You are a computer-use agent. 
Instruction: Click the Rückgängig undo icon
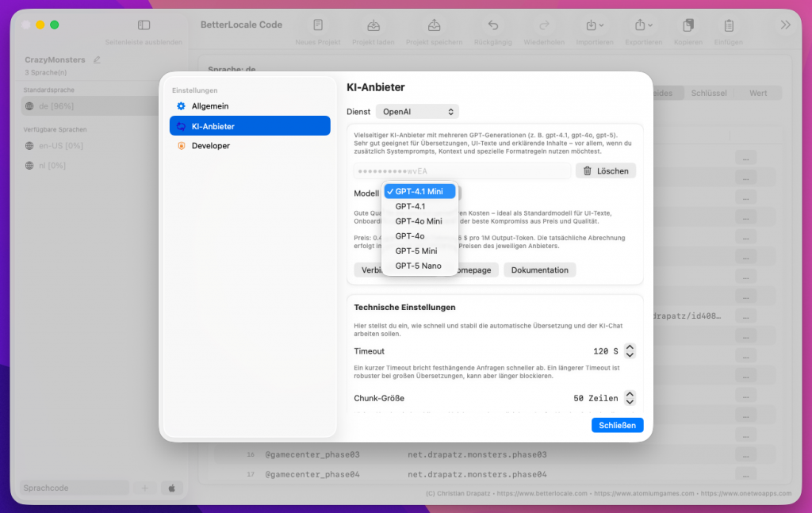492,25
